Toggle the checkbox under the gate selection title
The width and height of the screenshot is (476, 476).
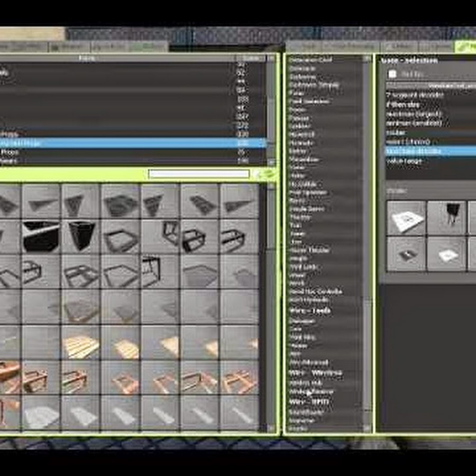click(x=392, y=74)
